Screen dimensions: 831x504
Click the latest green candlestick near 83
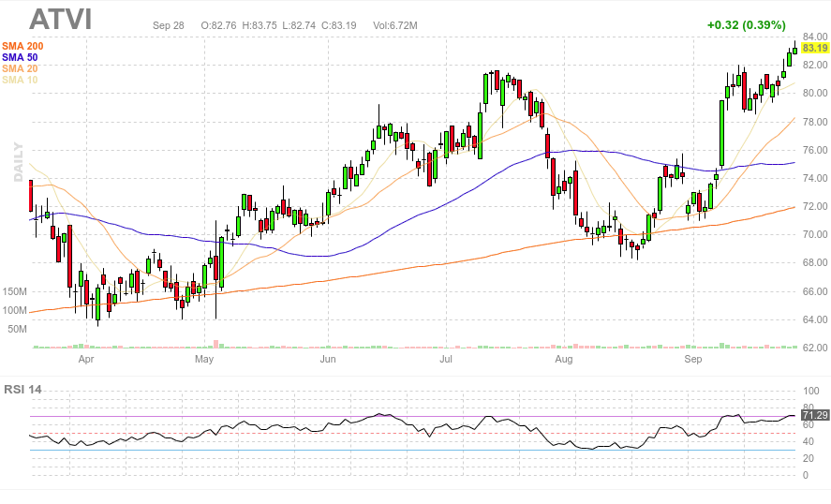pos(795,50)
